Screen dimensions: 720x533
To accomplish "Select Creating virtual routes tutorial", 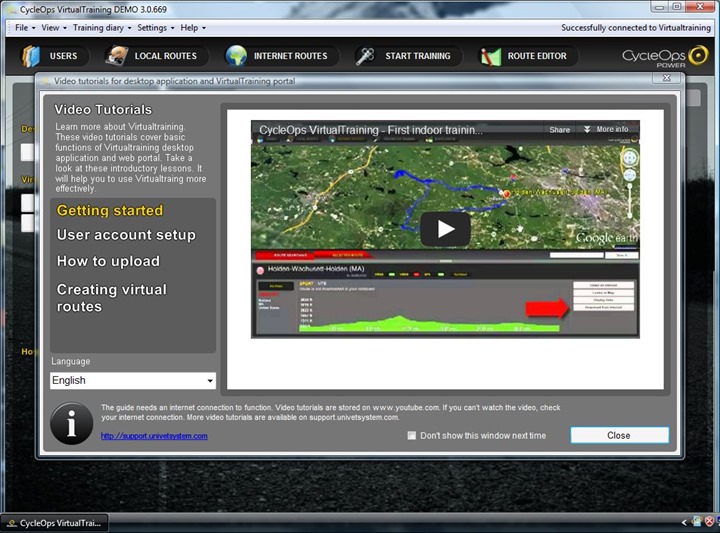I will click(x=112, y=298).
